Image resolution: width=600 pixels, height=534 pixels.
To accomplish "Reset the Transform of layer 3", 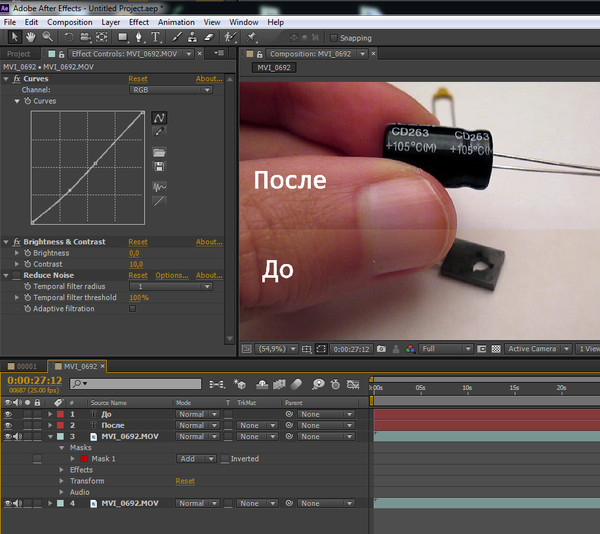I will [x=185, y=481].
